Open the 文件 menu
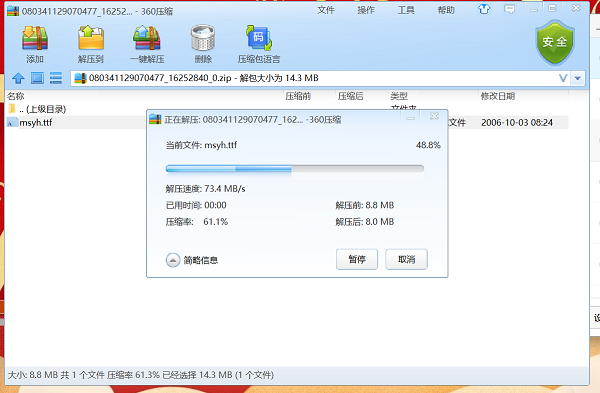This screenshot has height=393, width=600. [326, 10]
